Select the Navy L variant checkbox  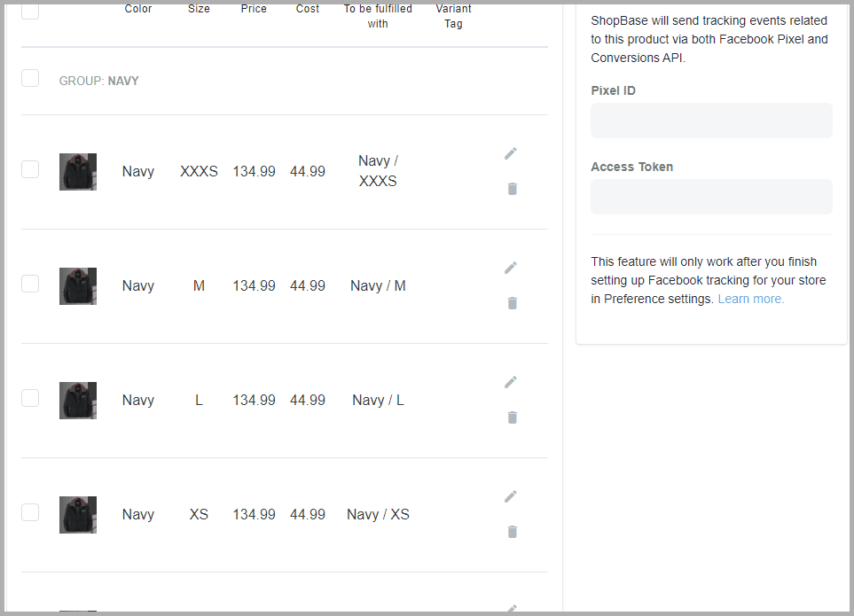point(30,398)
